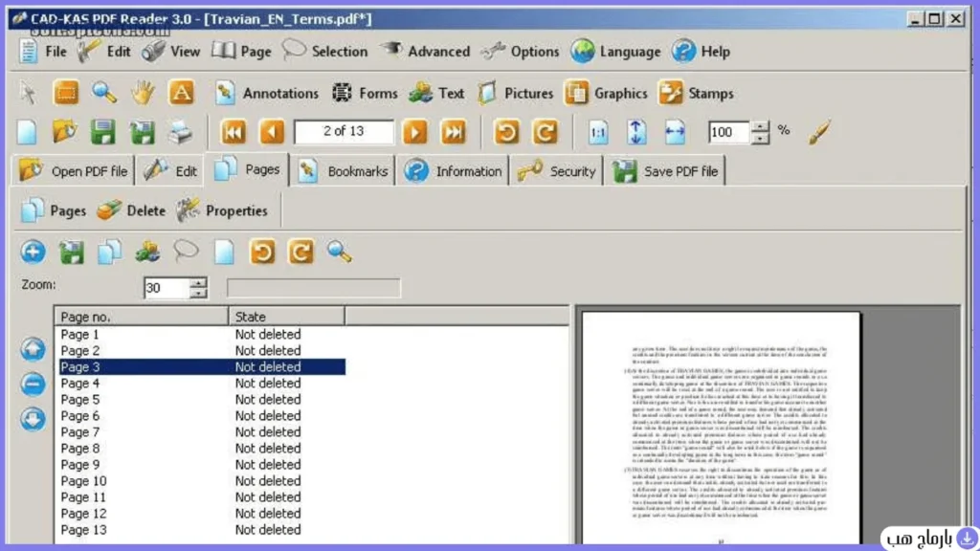Open the File menu

pyautogui.click(x=42, y=52)
